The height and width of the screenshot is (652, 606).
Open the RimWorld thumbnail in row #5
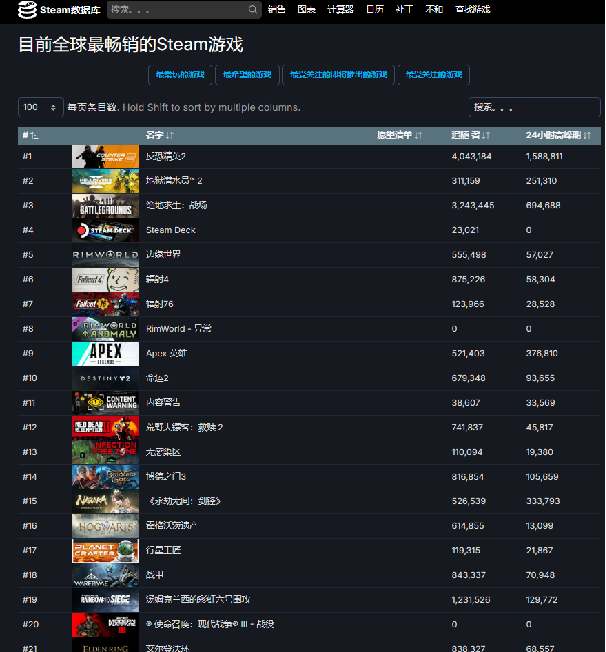pos(105,254)
